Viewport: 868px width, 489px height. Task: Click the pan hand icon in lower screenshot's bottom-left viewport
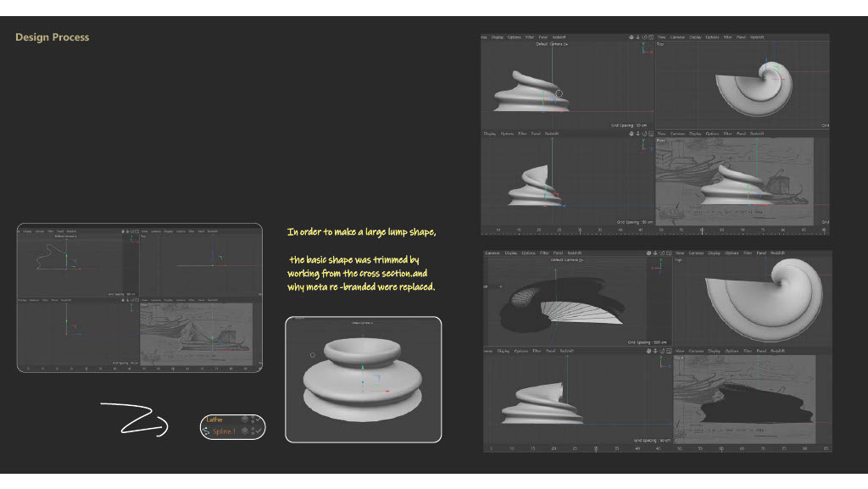(648, 351)
